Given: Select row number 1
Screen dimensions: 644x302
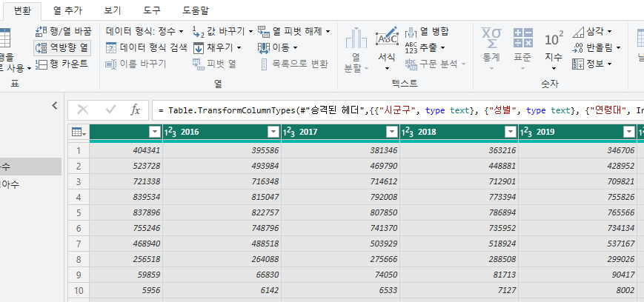Looking at the screenshot, I should [79, 150].
